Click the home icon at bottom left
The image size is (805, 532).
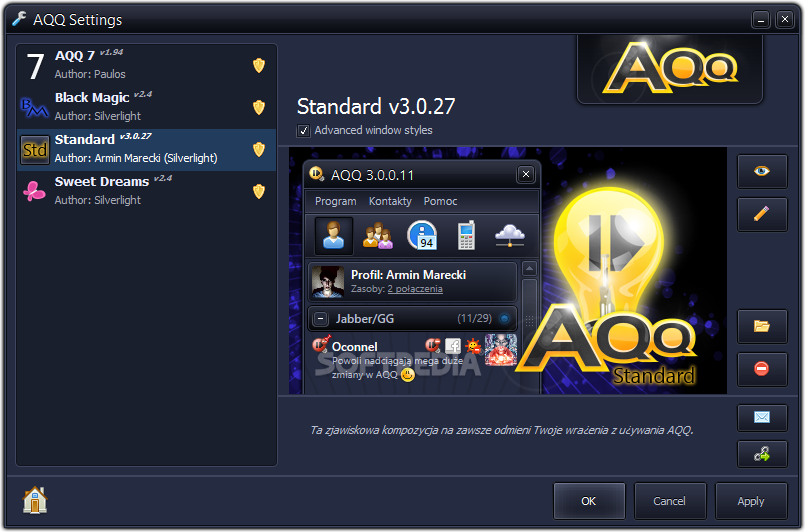click(35, 500)
